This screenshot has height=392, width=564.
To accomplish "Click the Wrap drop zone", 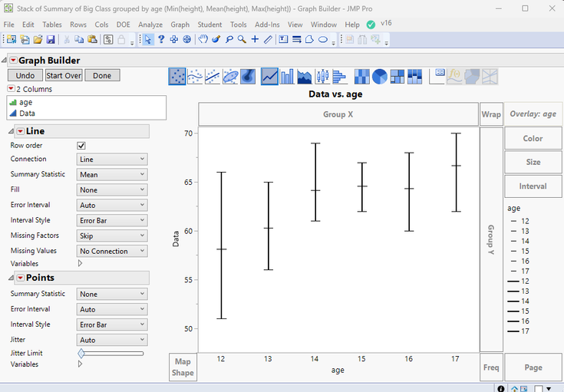I will (491, 114).
